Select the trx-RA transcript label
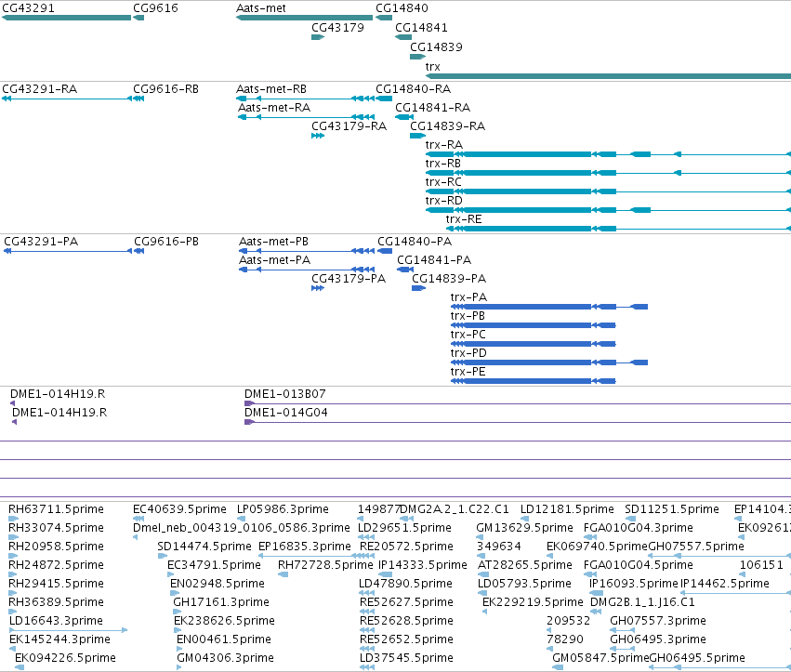The width and height of the screenshot is (791, 672). pyautogui.click(x=444, y=145)
